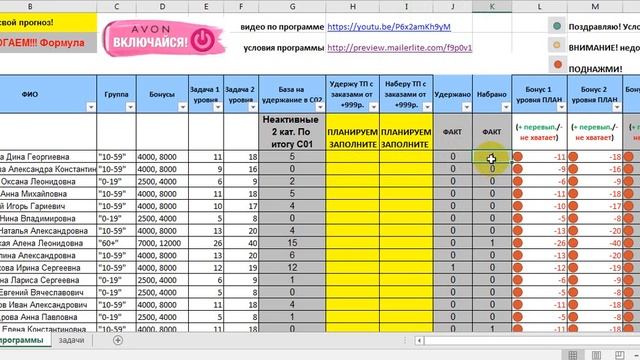This screenshot has height=360, width=640.
Task: Select the ФИО cell Евгений Вячеславович
Action: (48, 292)
